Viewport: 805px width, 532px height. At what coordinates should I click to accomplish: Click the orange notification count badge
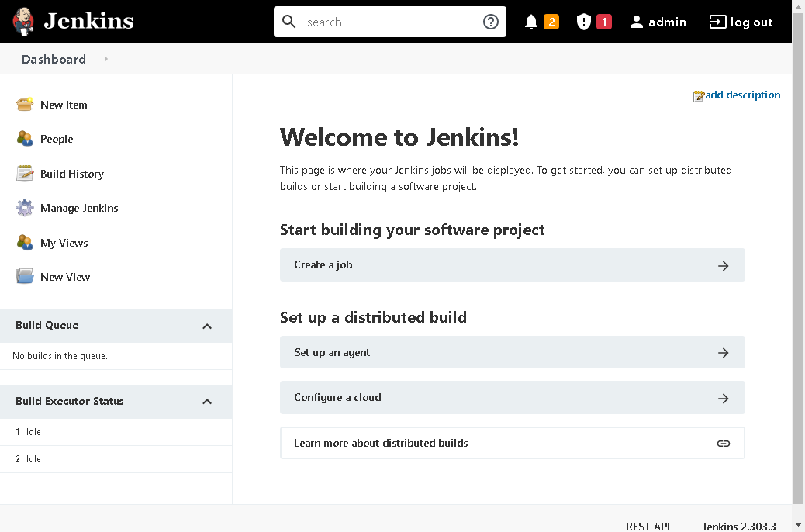[x=551, y=22]
